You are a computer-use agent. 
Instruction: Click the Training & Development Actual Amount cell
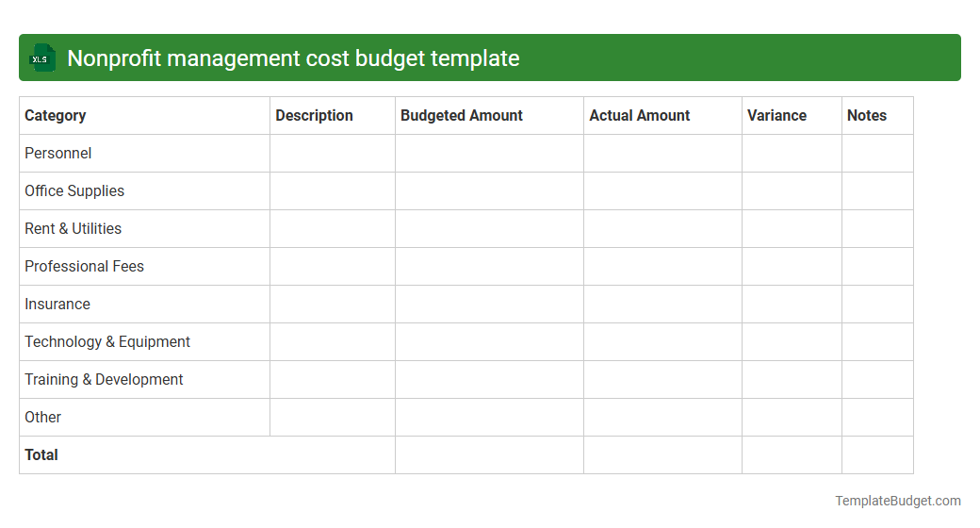[662, 380]
